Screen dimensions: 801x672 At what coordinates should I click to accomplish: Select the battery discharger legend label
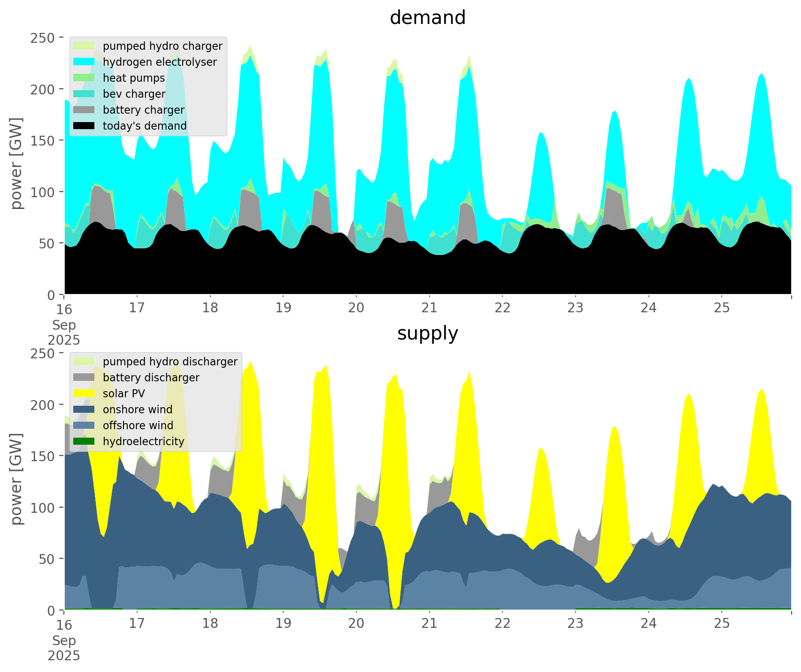[151, 378]
